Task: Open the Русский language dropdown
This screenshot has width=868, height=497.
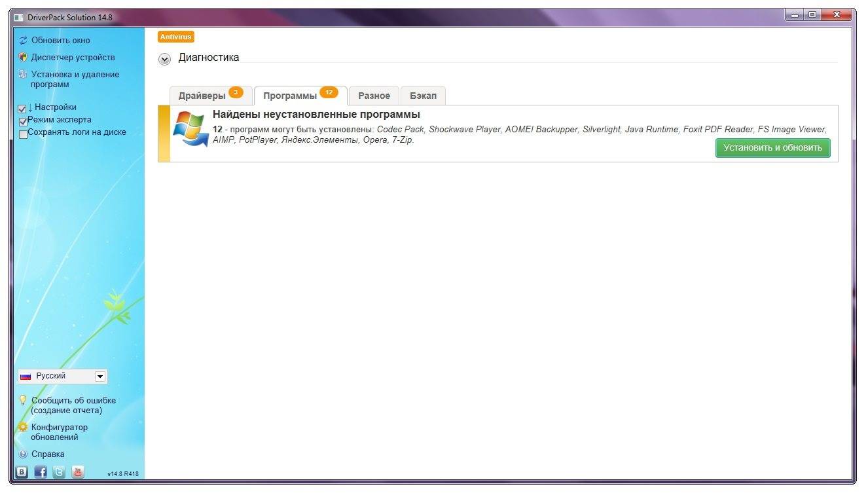Action: (x=63, y=377)
